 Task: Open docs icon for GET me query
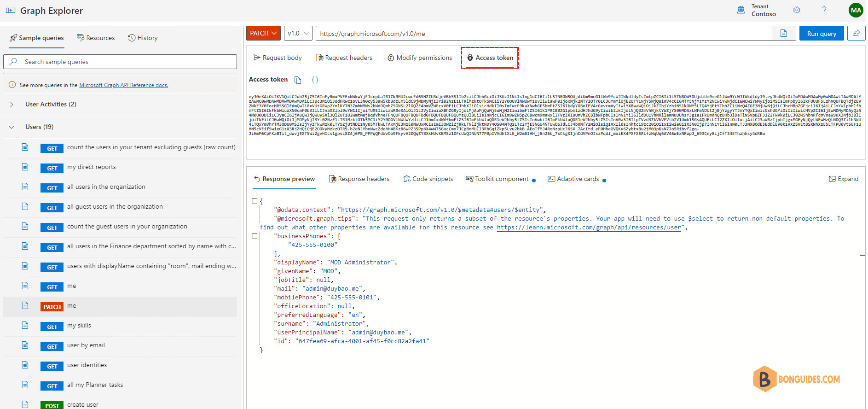(25, 286)
